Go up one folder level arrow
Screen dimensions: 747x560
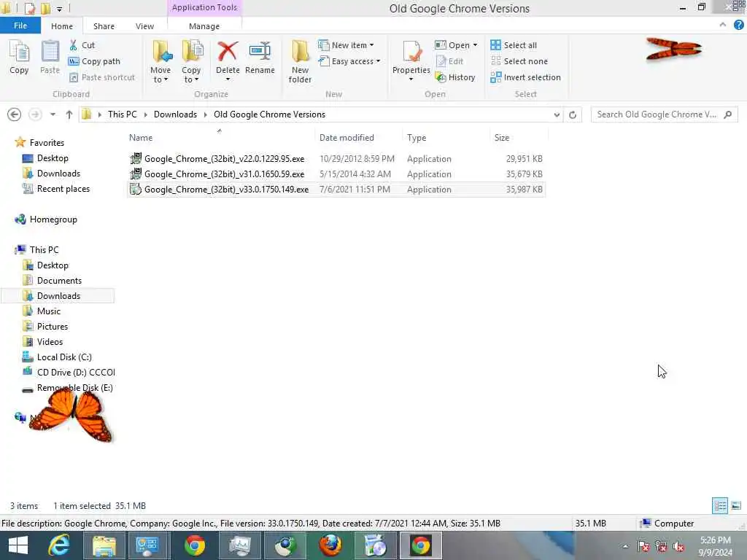69,114
